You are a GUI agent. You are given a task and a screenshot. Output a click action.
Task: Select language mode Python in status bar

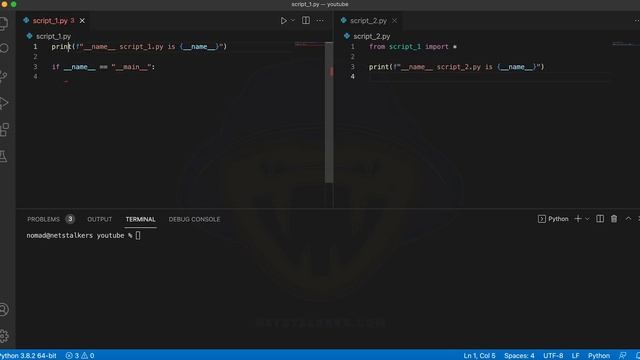pyautogui.click(x=599, y=356)
